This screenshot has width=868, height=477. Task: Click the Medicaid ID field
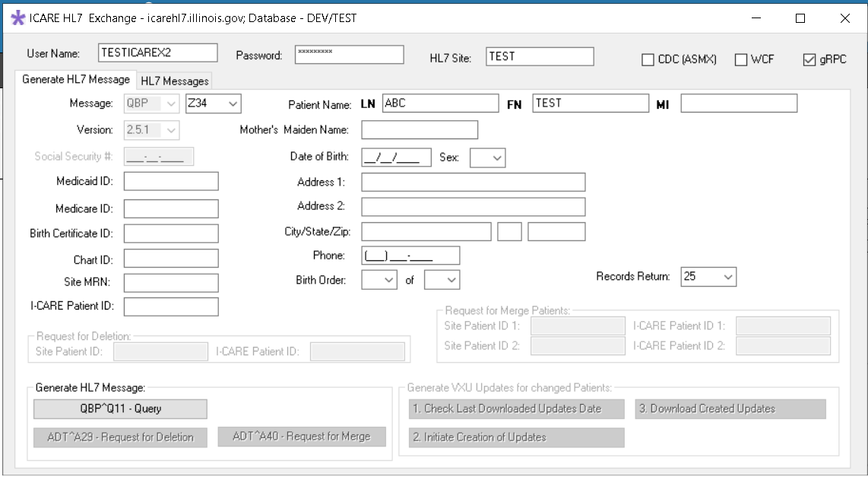click(170, 181)
